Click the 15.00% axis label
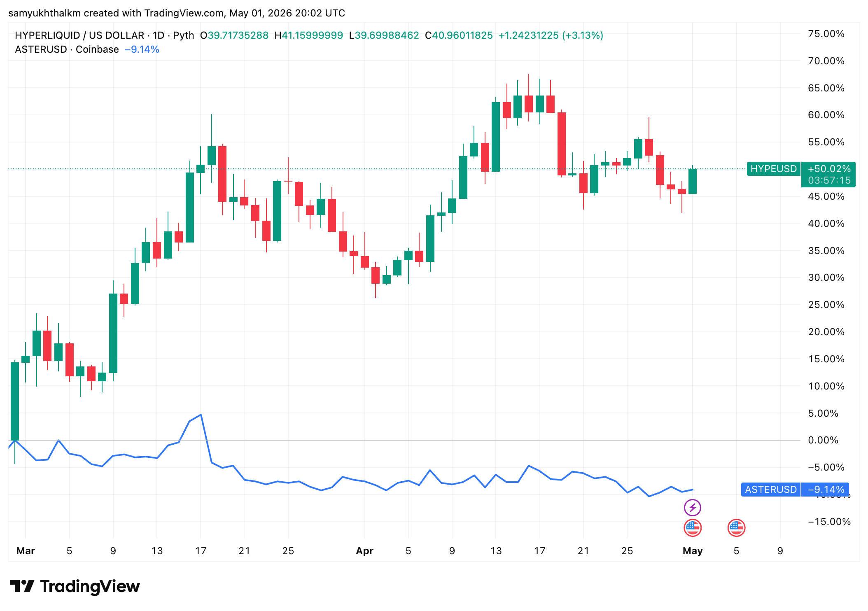The image size is (868, 611). [826, 359]
